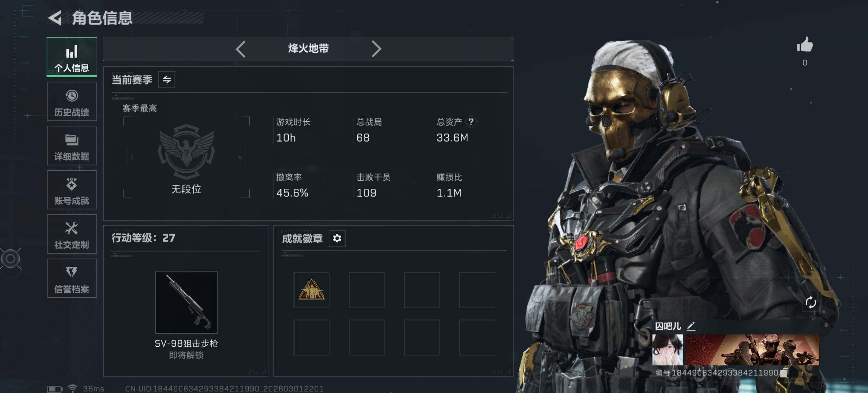Viewport: 868px width, 393px height.
Task: Select the 个人信息 tab
Action: click(x=72, y=57)
